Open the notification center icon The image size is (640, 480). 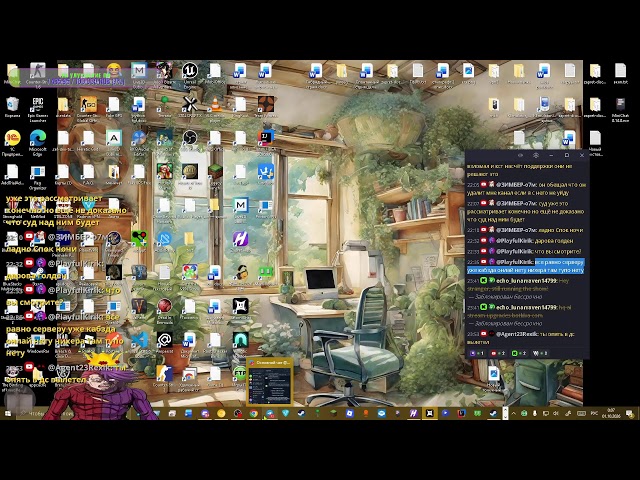point(630,413)
